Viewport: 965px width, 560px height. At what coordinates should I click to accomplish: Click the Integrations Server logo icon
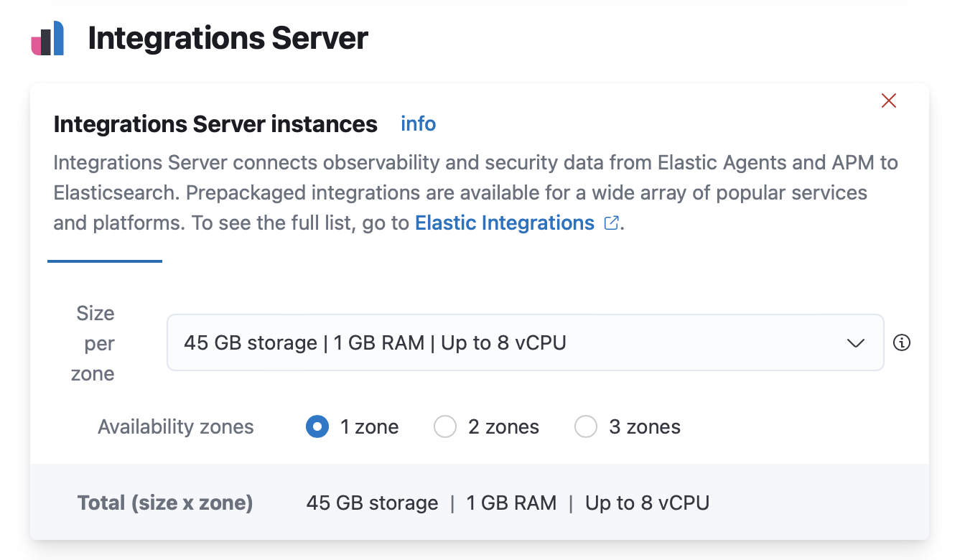(46, 37)
